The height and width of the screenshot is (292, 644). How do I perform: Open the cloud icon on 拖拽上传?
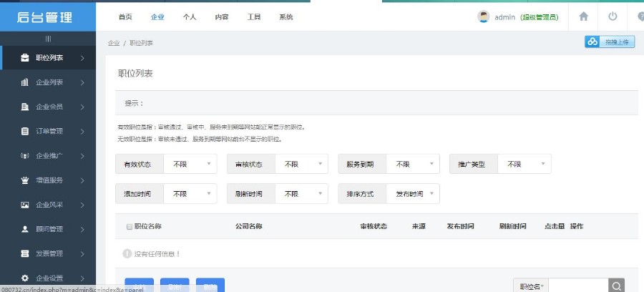pos(592,42)
